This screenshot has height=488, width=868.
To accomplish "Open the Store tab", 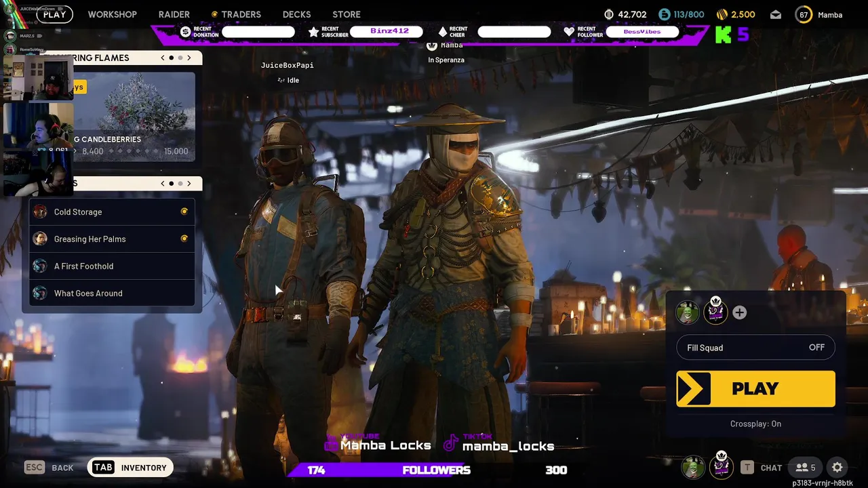I will tap(347, 14).
